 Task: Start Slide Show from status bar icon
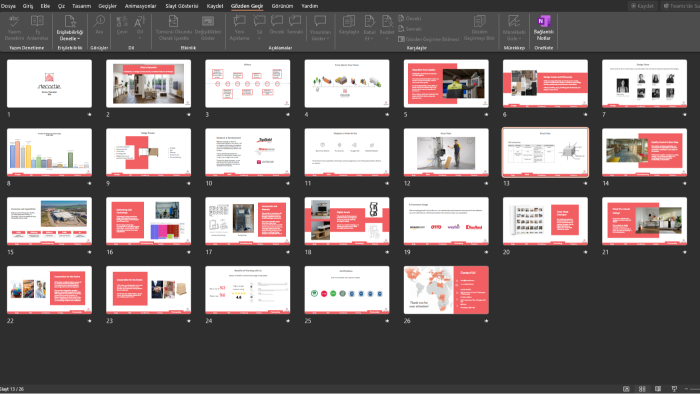[674, 389]
